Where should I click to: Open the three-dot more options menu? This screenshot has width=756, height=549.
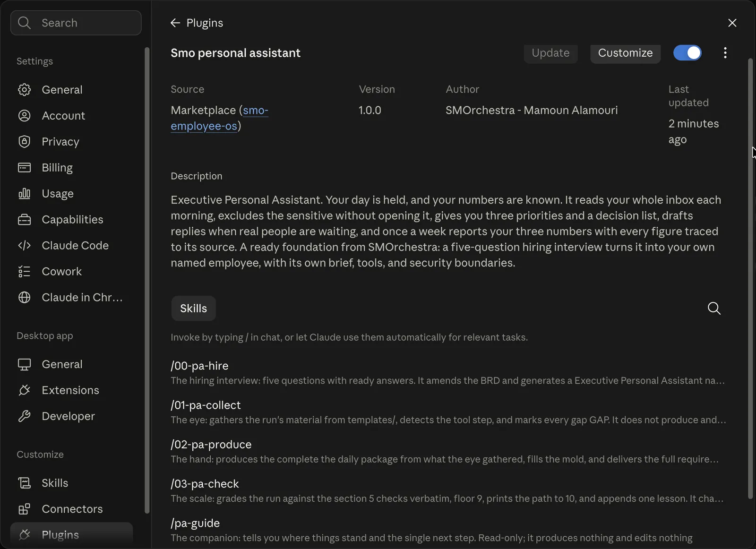[x=725, y=53]
